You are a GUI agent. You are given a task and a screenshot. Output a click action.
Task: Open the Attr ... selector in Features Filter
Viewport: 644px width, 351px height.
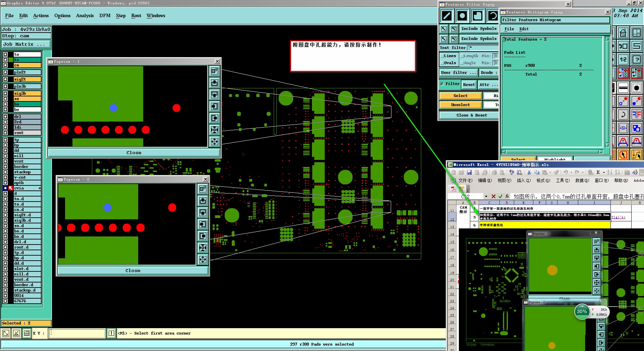point(488,85)
